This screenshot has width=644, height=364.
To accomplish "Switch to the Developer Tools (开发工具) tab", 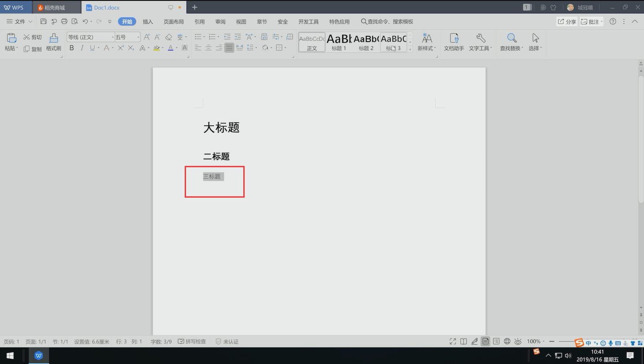I will [x=309, y=21].
